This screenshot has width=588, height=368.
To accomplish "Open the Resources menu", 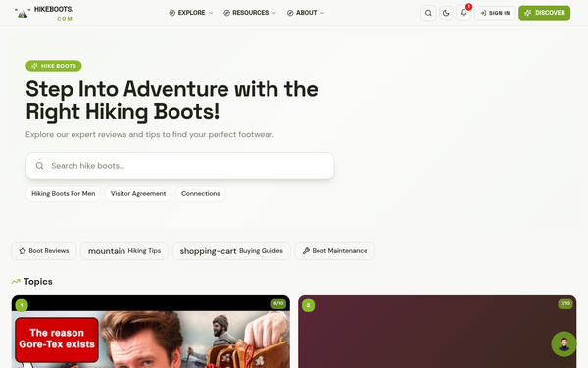I will [x=250, y=13].
